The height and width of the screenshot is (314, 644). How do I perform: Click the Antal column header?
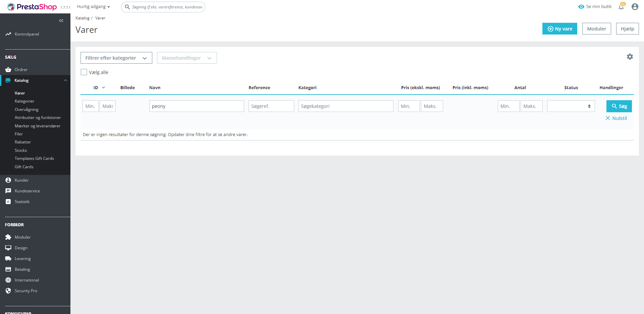(x=520, y=88)
